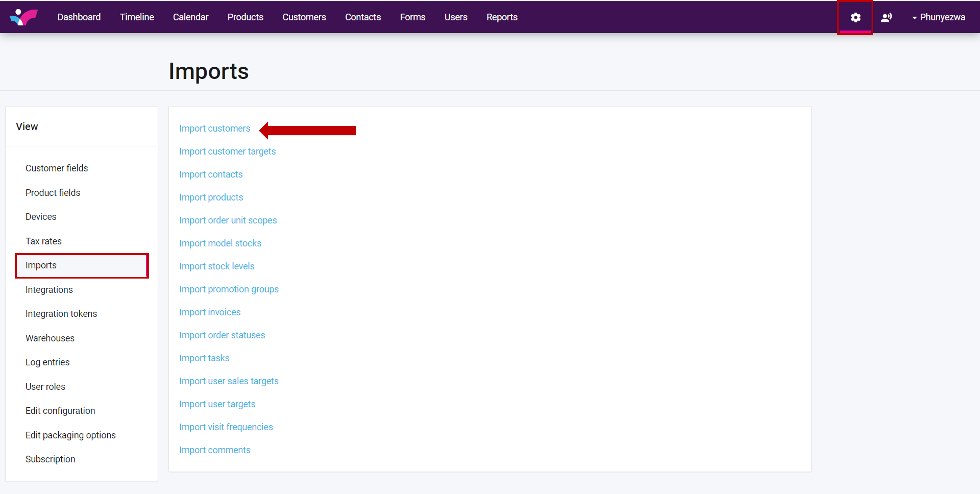
Task: Go to the Products menu
Action: [x=245, y=18]
